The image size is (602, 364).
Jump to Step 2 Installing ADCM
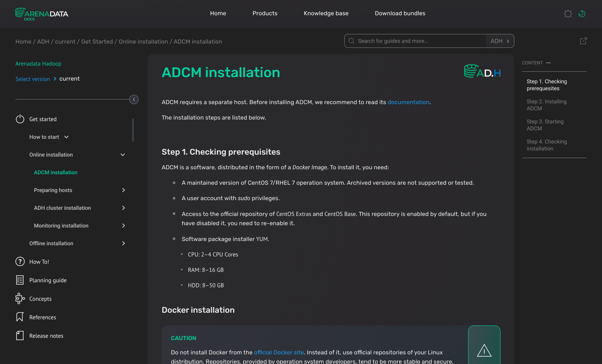(x=546, y=105)
